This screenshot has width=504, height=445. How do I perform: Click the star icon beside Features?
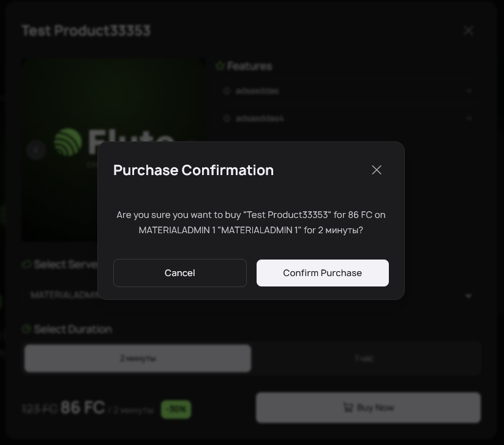(220, 65)
